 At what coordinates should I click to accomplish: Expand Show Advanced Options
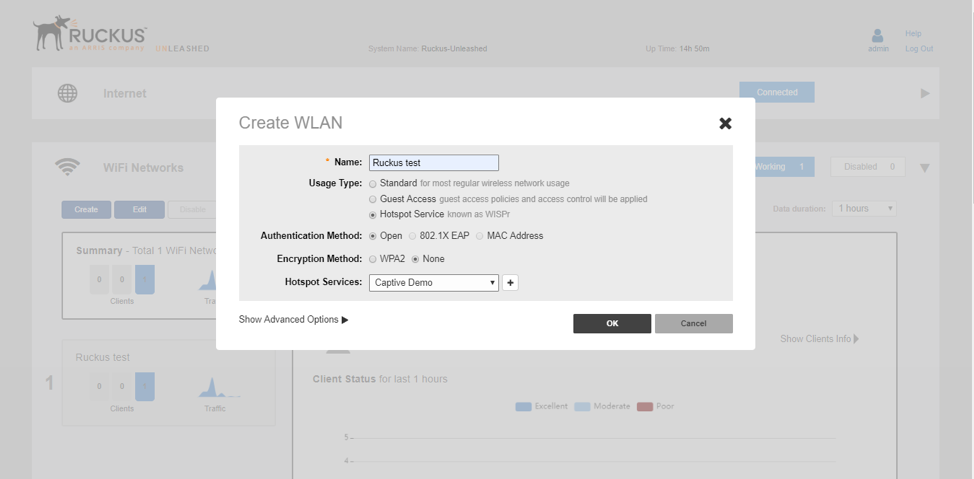pos(293,319)
